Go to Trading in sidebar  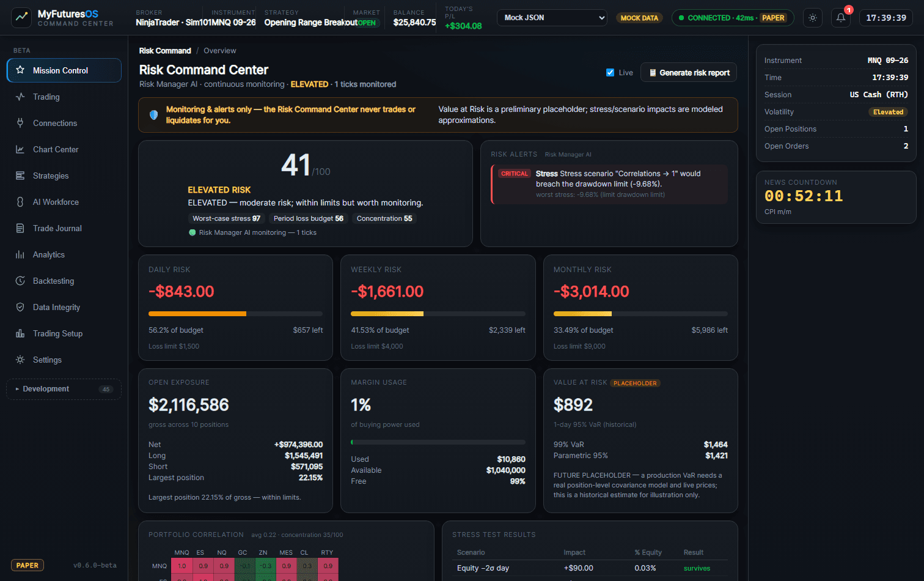[64, 97]
